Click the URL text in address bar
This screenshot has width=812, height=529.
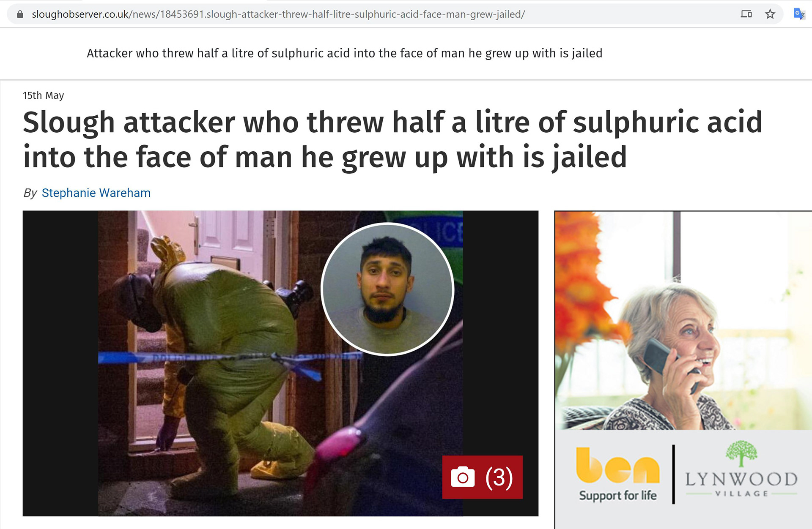(278, 14)
